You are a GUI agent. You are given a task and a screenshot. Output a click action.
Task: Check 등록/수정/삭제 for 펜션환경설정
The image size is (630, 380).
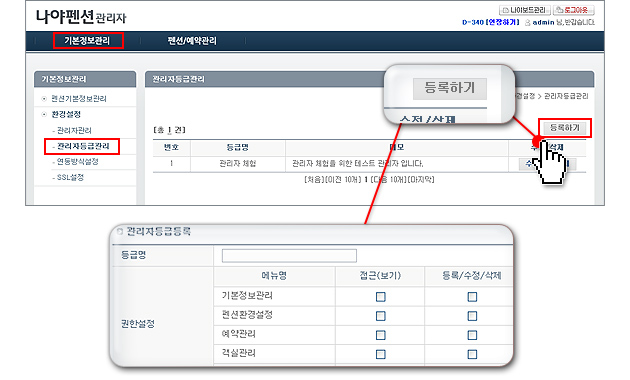coord(472,316)
